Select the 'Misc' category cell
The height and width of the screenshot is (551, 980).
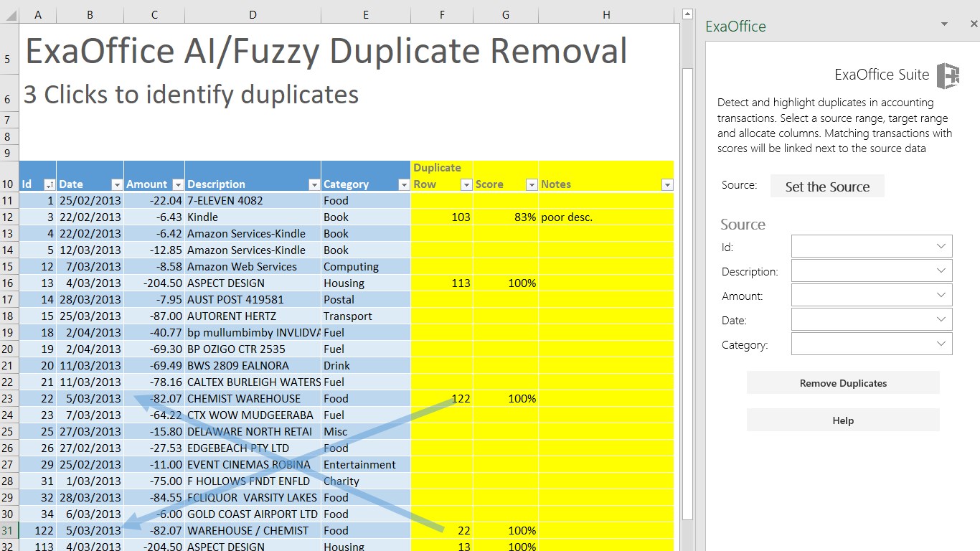click(x=366, y=431)
